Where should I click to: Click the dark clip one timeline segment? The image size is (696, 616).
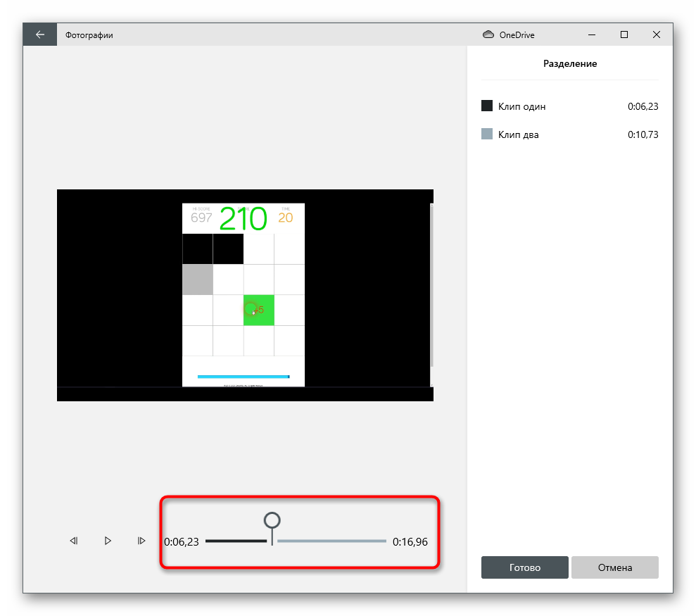pos(236,541)
